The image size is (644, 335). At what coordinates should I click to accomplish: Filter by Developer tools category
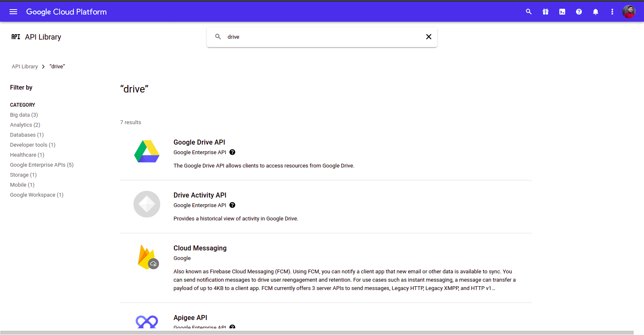[33, 145]
